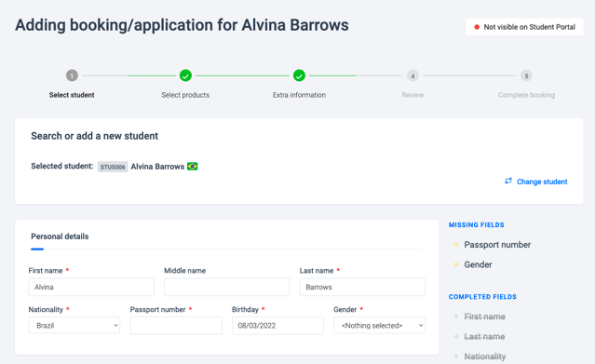
Task: Click the Birthday field showing 08/03/2022
Action: coord(277,326)
